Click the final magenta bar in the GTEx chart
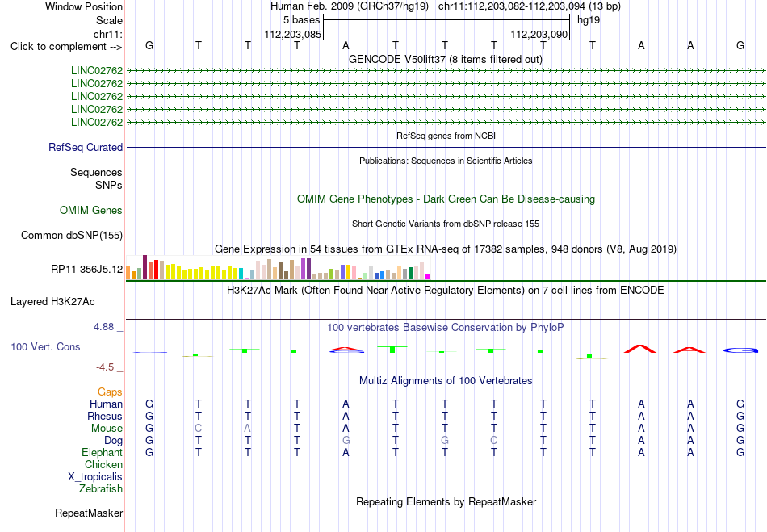767x532 pixels. [x=428, y=277]
